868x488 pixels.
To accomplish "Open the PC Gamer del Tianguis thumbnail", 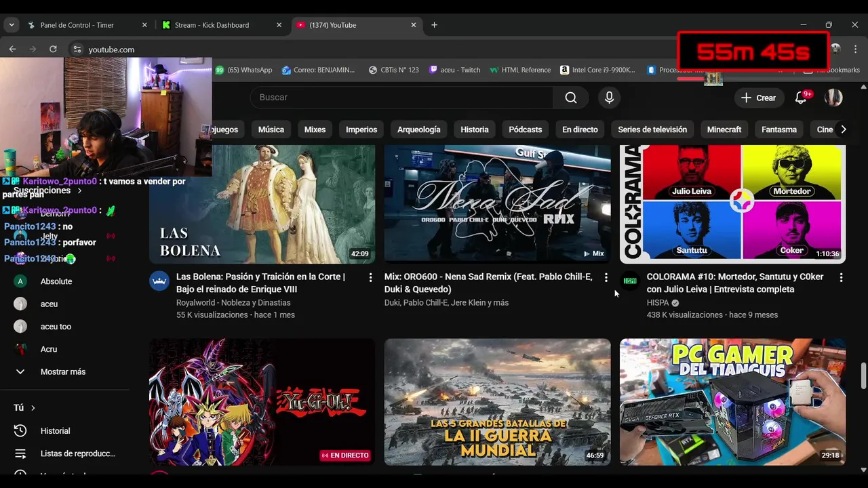I will tap(732, 402).
